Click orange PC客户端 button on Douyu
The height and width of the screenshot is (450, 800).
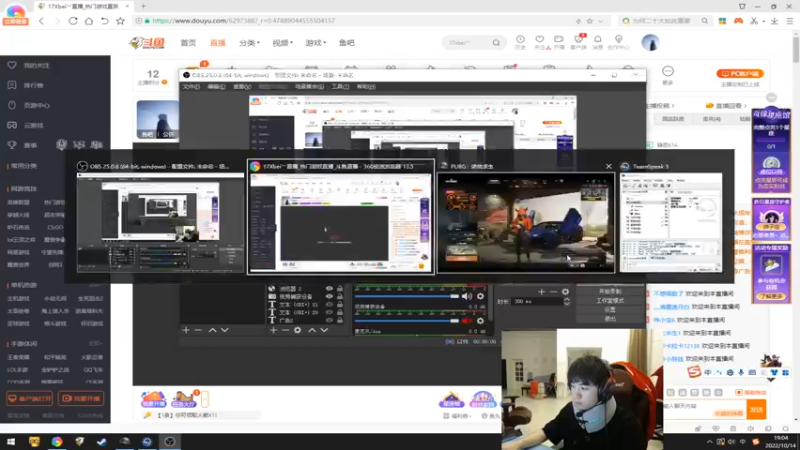[x=740, y=73]
